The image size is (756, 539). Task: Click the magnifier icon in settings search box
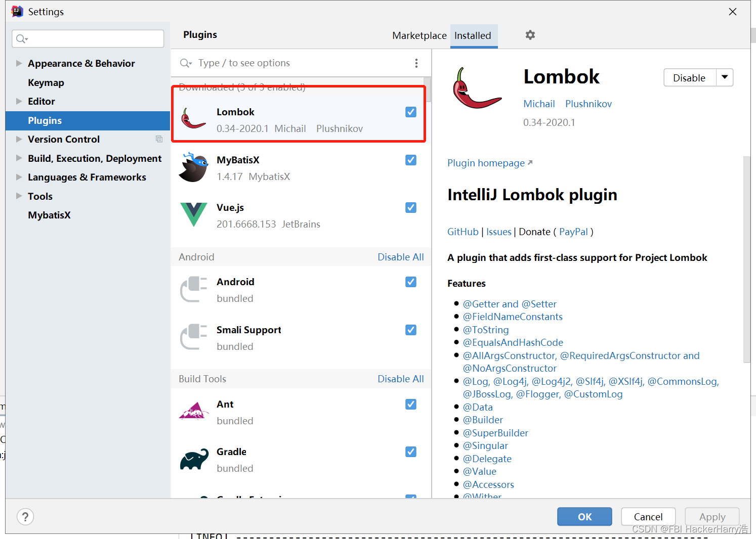pos(21,38)
